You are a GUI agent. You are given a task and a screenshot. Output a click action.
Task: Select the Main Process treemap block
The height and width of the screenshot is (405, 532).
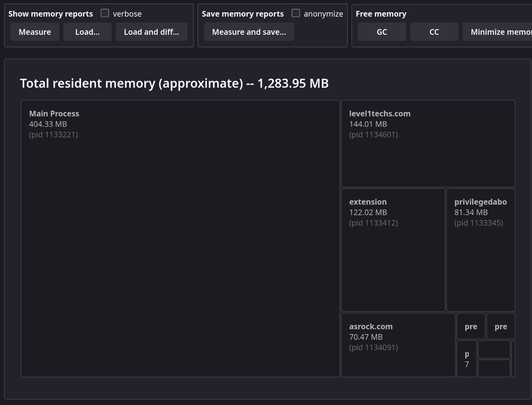pyautogui.click(x=180, y=239)
